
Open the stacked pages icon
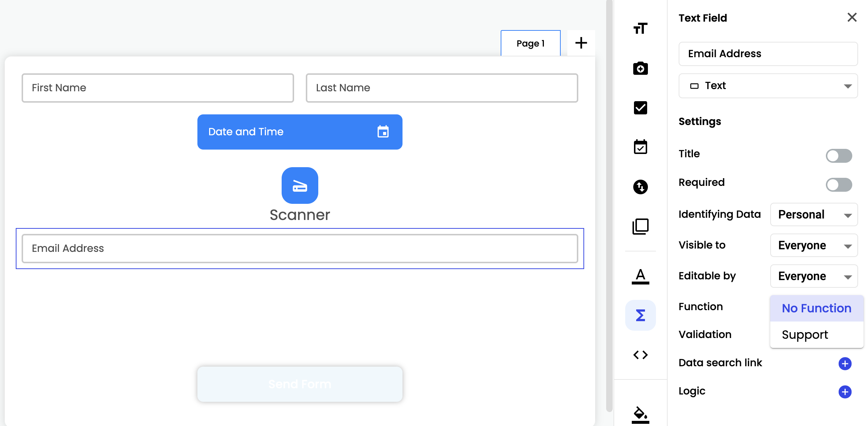(640, 226)
